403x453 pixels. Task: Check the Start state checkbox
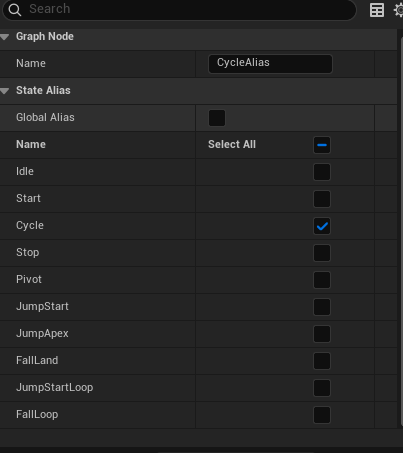point(322,199)
